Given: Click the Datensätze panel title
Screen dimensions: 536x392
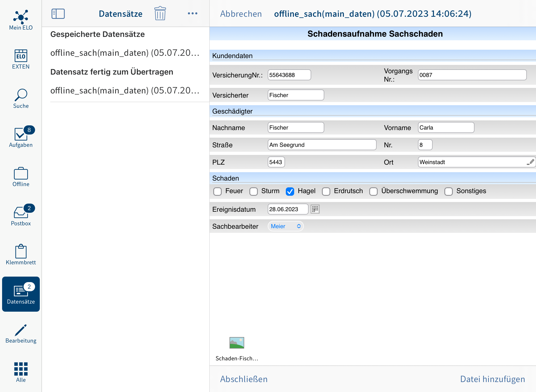Looking at the screenshot, I should [x=121, y=14].
